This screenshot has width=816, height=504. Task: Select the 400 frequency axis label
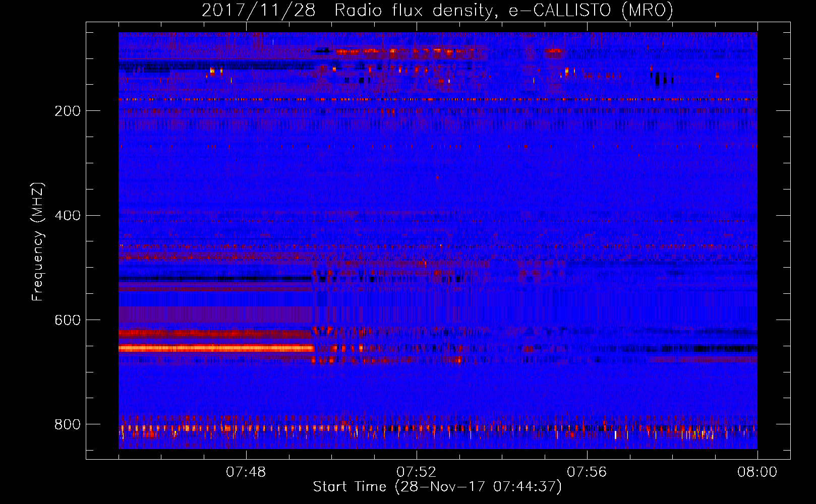coord(68,216)
